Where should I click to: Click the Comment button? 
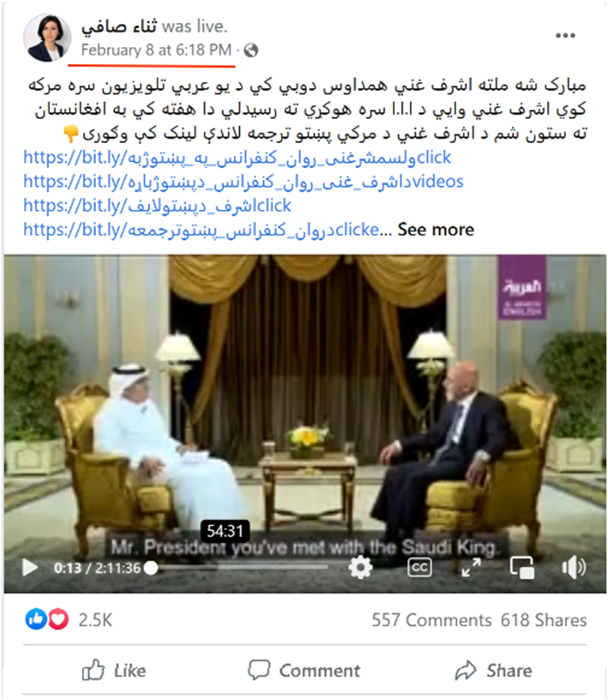tap(304, 671)
